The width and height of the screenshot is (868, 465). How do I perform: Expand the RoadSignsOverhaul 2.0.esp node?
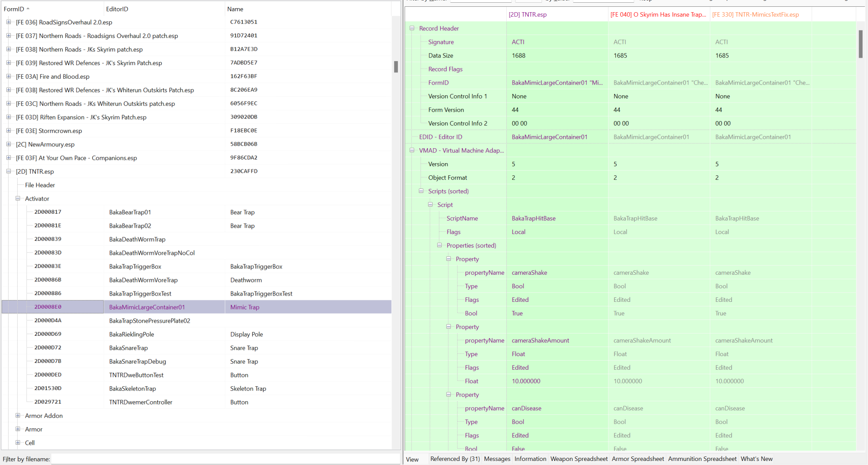9,22
